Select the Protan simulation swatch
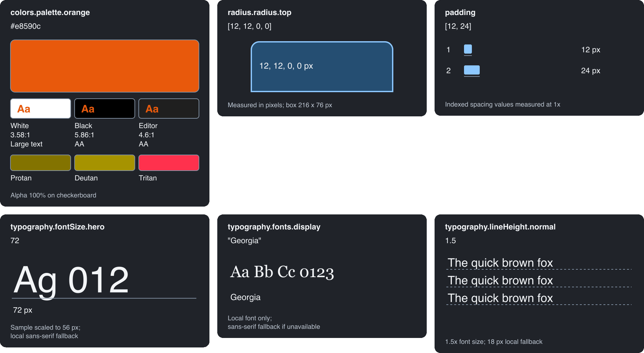The image size is (644, 353). click(41, 163)
